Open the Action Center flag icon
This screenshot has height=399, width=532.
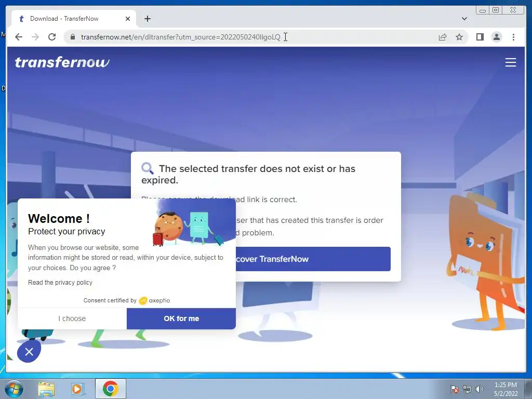point(454,389)
